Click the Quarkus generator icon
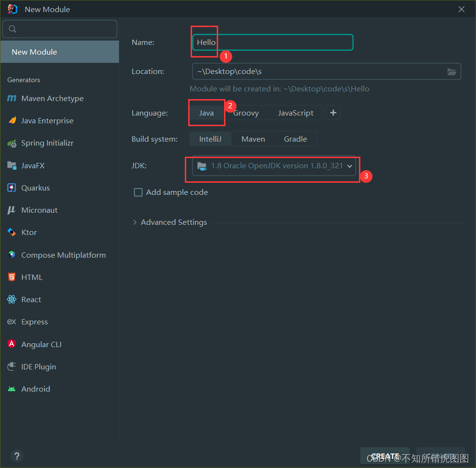Image resolution: width=476 pixels, height=468 pixels. pyautogui.click(x=12, y=188)
